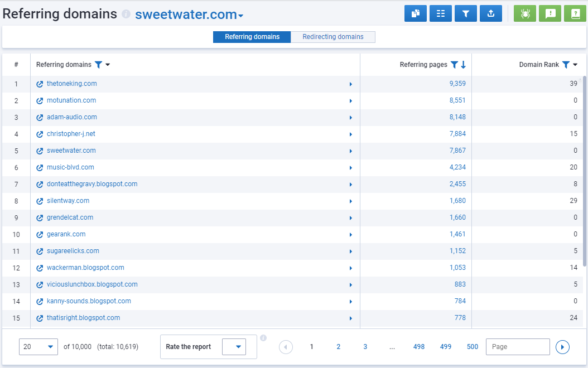This screenshot has height=368, width=588.
Task: Click the copy report toolbar icon
Action: pos(416,14)
